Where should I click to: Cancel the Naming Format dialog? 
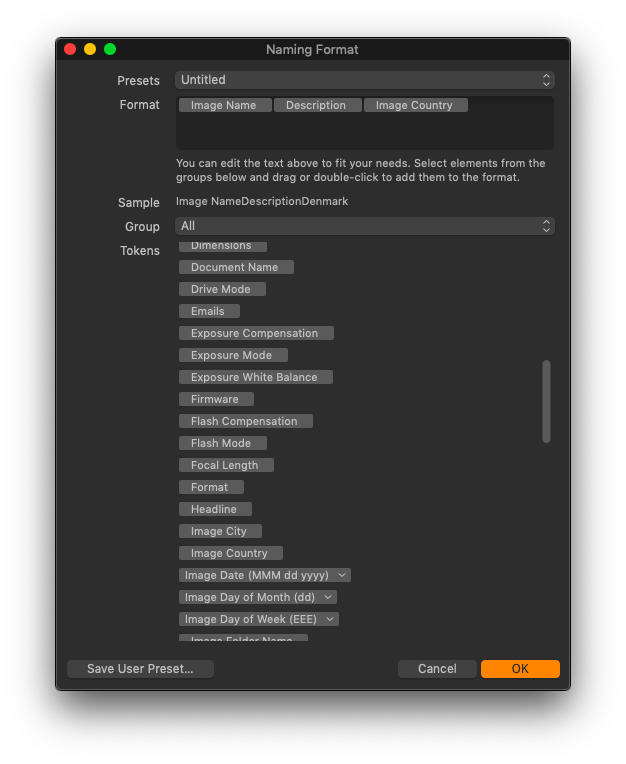tap(437, 669)
